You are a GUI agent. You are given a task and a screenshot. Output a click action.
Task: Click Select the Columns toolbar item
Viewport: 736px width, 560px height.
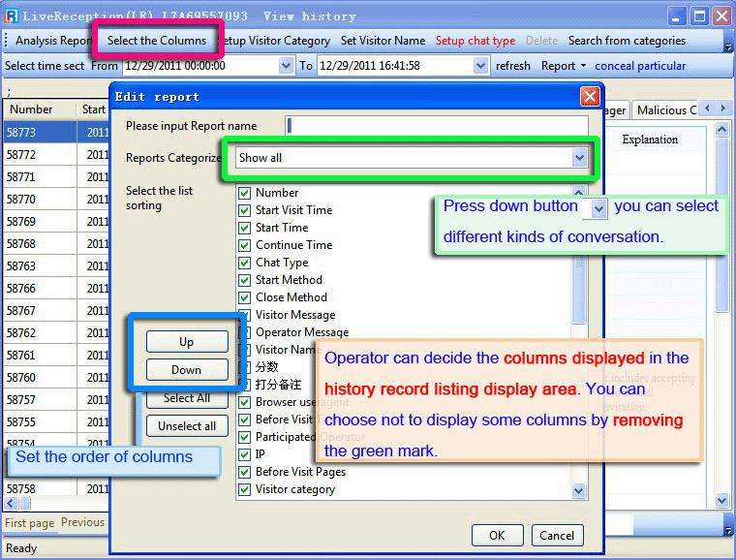[x=157, y=41]
